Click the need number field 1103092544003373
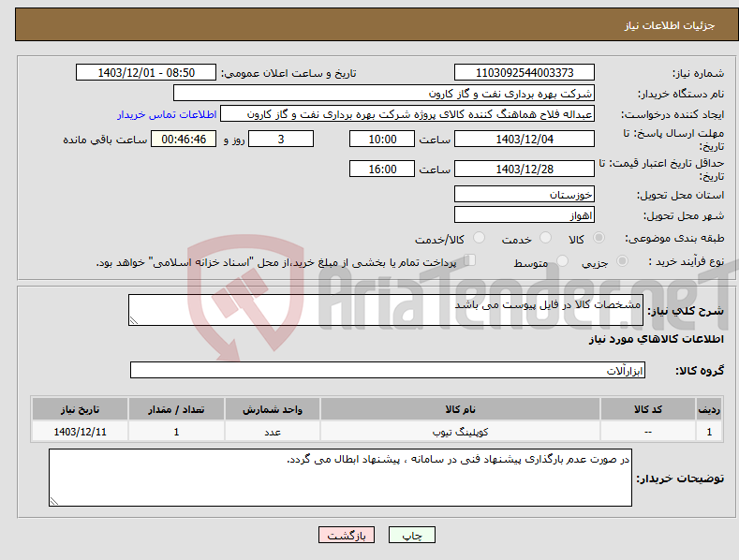 525,73
